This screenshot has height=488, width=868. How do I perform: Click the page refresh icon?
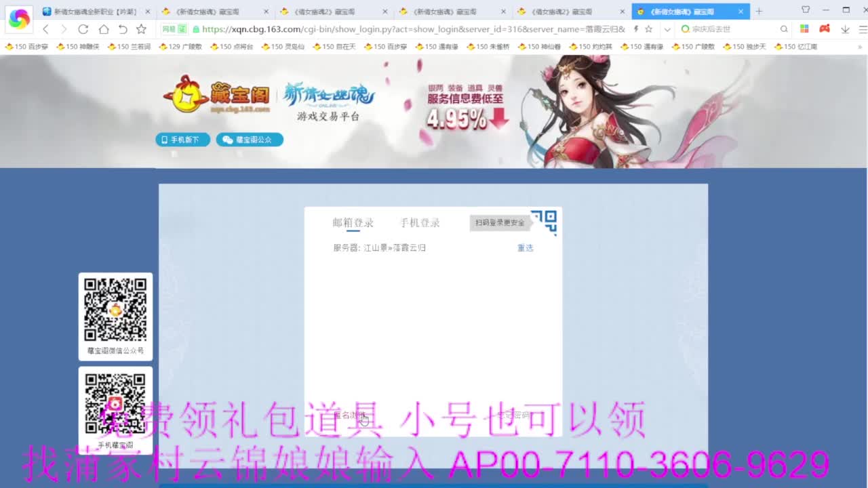(x=83, y=29)
